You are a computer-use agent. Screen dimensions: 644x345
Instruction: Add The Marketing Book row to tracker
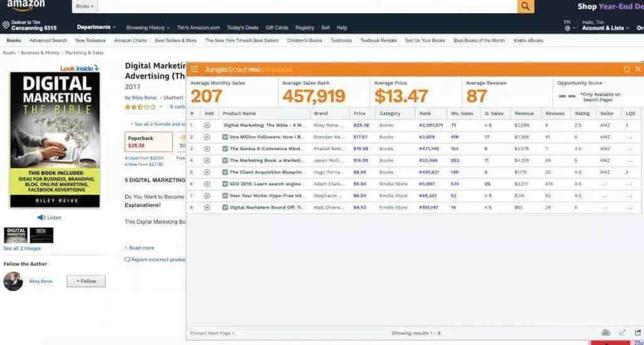click(207, 160)
